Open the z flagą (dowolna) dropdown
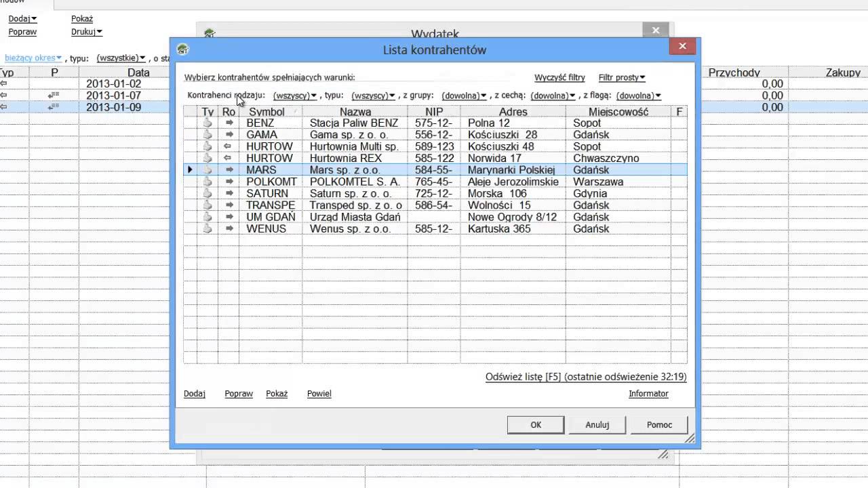This screenshot has height=488, width=868. point(638,96)
